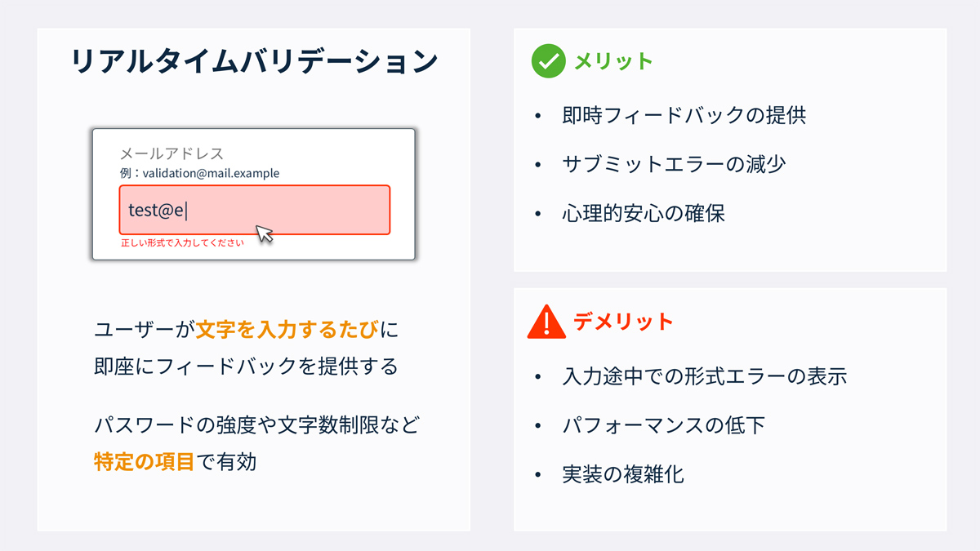The image size is (980, 551).
Task: Click the 即時フィードバックの提供 bullet
Action: pyautogui.click(x=684, y=115)
